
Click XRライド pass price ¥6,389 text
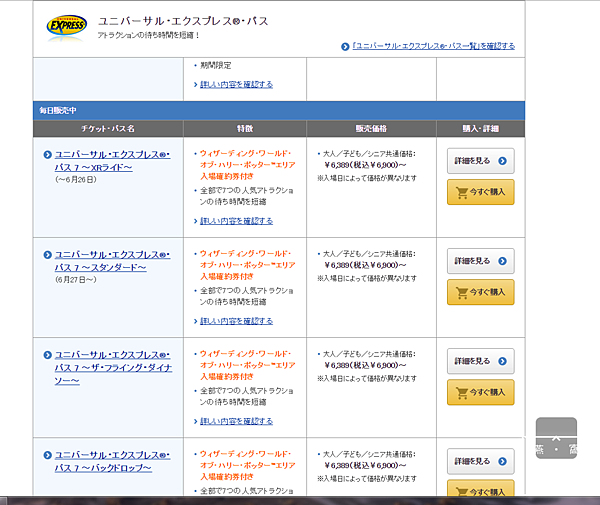[365, 165]
